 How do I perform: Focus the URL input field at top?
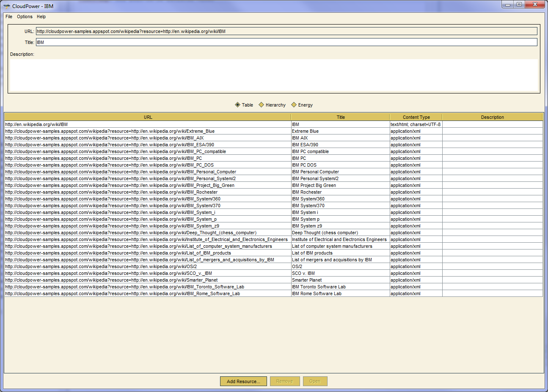pyautogui.click(x=286, y=31)
